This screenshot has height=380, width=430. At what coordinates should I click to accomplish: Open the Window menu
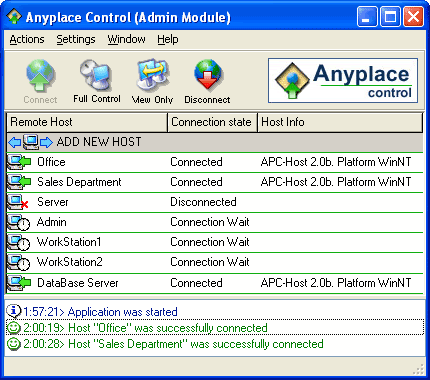click(x=126, y=39)
